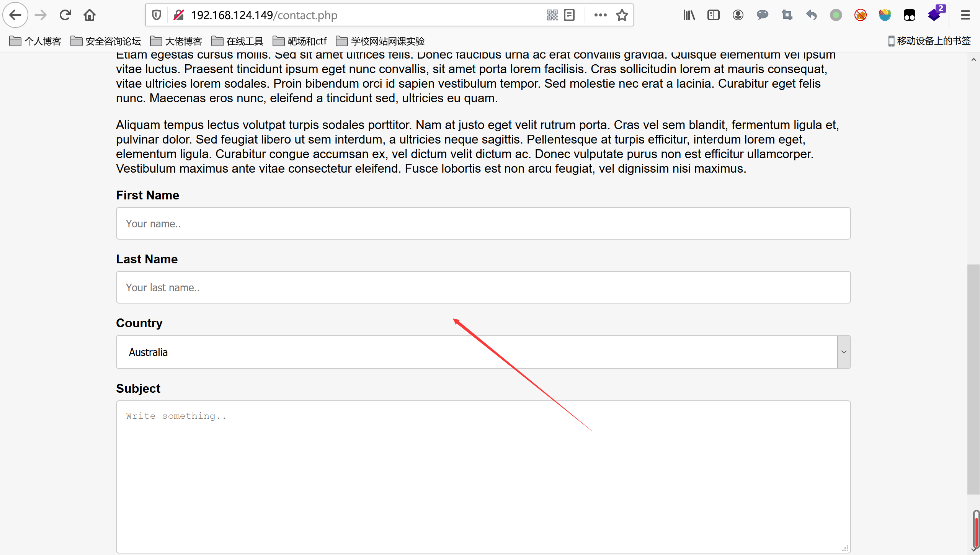
Task: Take a screenshot with crop tool
Action: (x=787, y=15)
